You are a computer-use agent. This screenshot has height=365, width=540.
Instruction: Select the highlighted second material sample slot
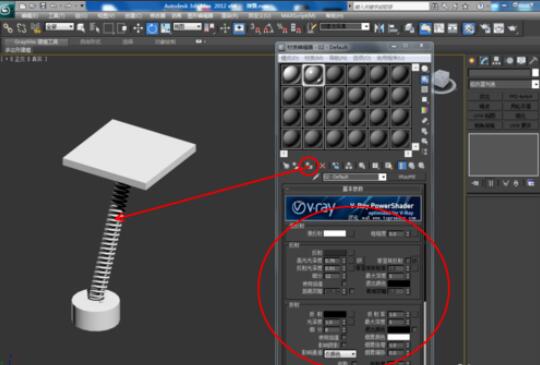pyautogui.click(x=313, y=75)
